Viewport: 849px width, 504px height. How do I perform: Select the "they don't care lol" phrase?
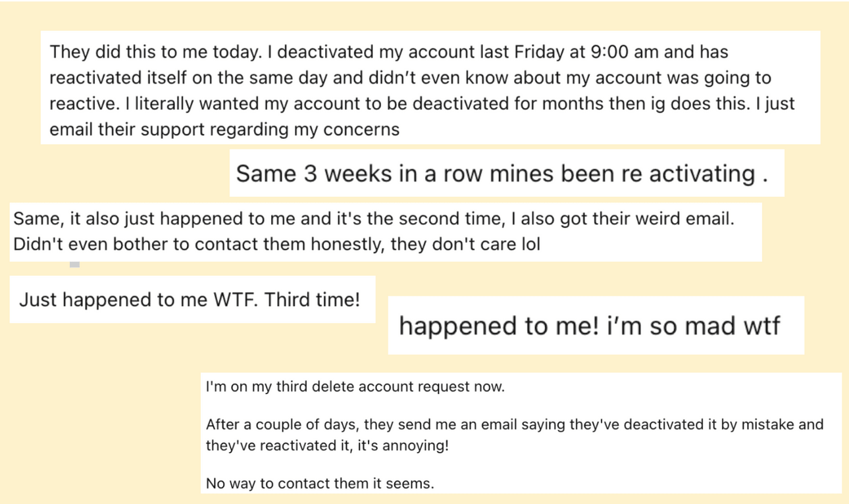(x=465, y=245)
